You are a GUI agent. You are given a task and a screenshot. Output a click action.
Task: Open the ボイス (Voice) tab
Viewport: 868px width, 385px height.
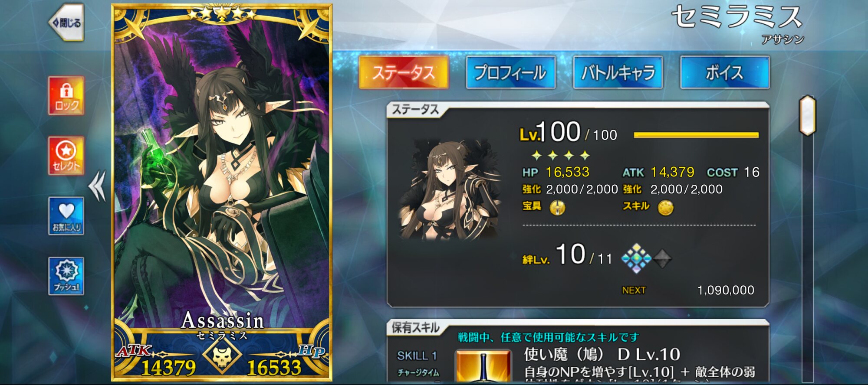725,72
